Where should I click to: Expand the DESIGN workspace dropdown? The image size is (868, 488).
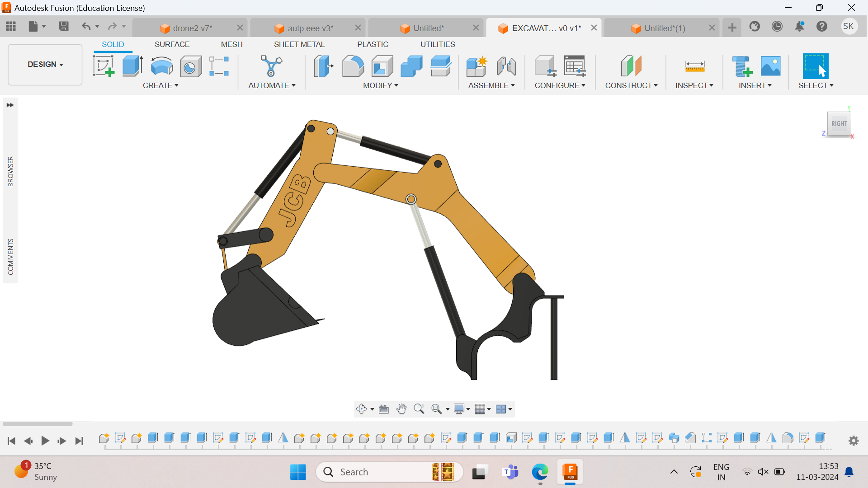[44, 64]
